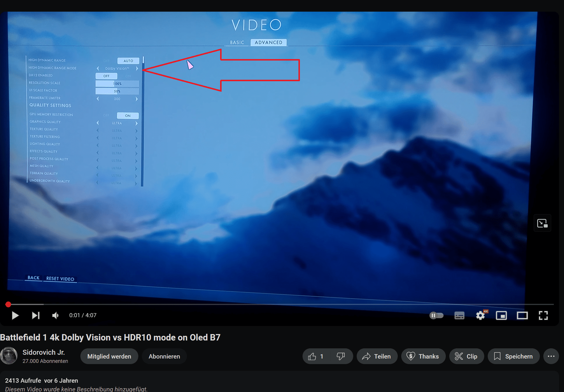Like the video
Viewport: 564px width, 392px height.
pyautogui.click(x=316, y=356)
